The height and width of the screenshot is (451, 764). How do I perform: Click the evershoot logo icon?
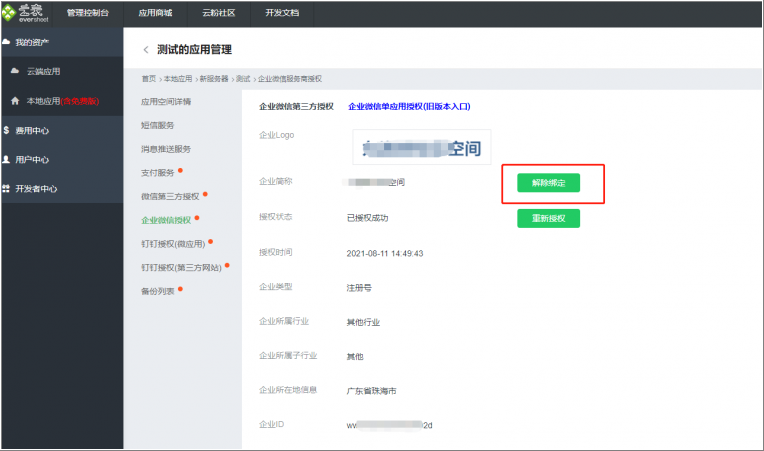pyautogui.click(x=9, y=13)
